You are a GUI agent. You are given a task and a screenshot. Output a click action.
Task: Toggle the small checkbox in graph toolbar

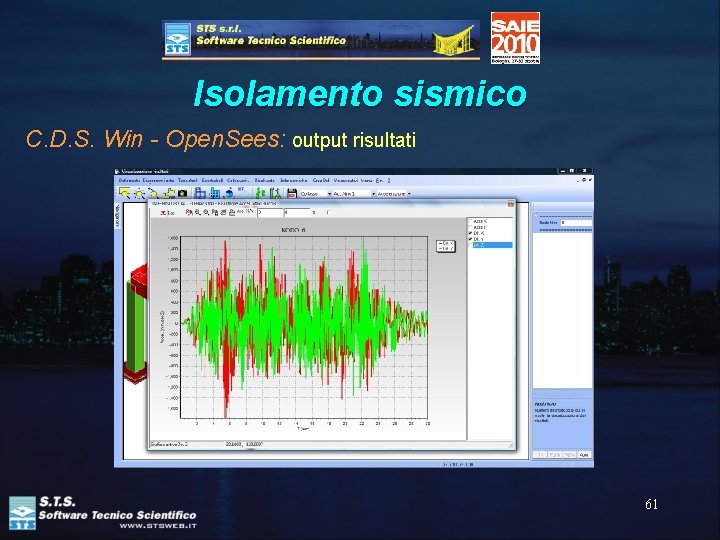[x=329, y=213]
